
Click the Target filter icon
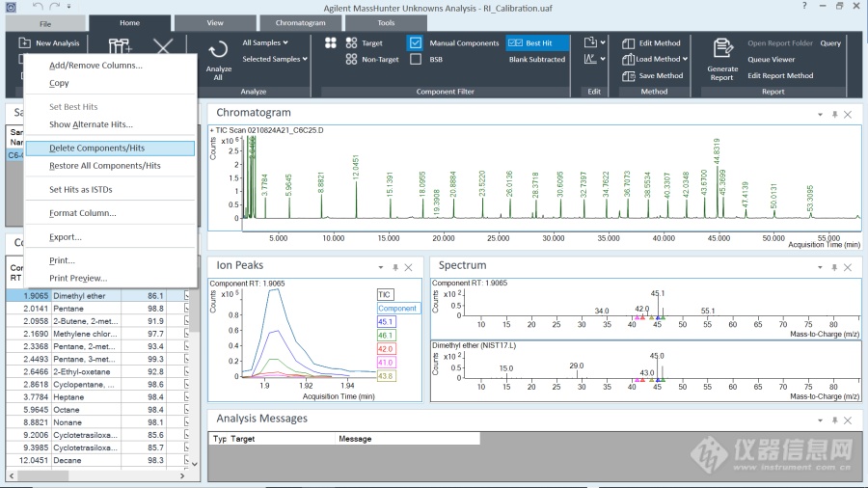tap(351, 42)
